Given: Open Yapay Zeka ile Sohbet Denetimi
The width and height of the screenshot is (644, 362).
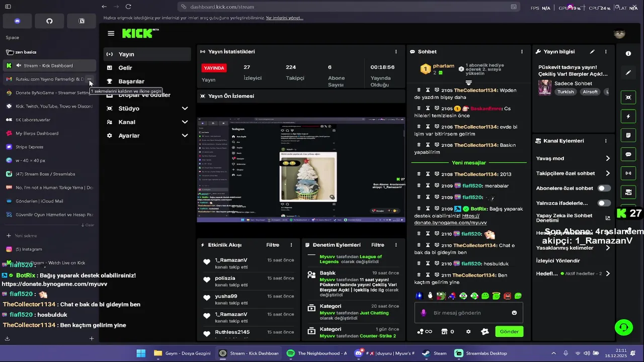Looking at the screenshot, I should tap(573, 218).
